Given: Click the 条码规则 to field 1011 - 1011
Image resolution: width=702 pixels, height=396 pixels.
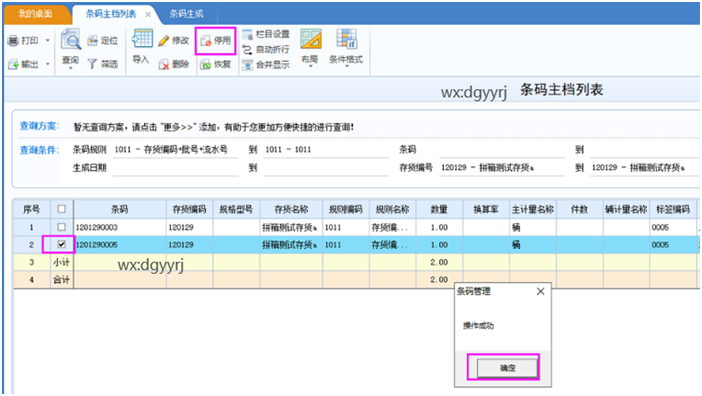Looking at the screenshot, I should [326, 149].
